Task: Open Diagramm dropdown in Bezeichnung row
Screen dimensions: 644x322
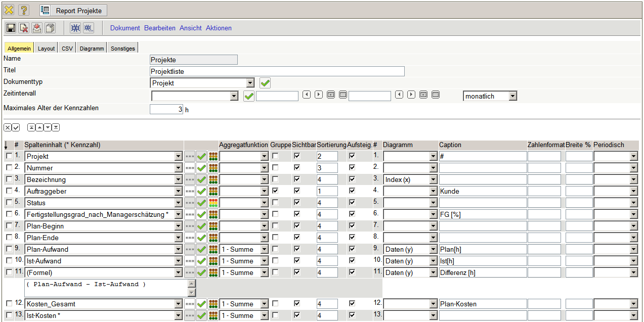Action: [x=433, y=179]
